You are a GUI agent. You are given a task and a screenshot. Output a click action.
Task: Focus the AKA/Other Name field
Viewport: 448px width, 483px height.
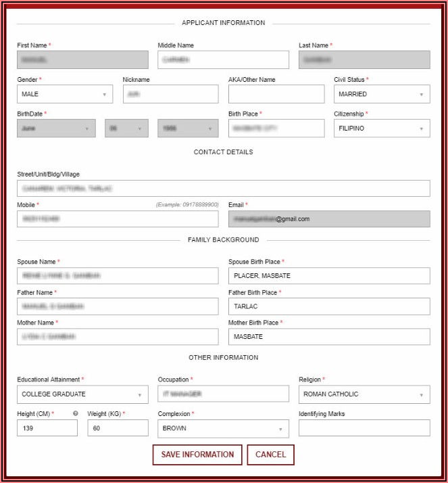tap(276, 94)
